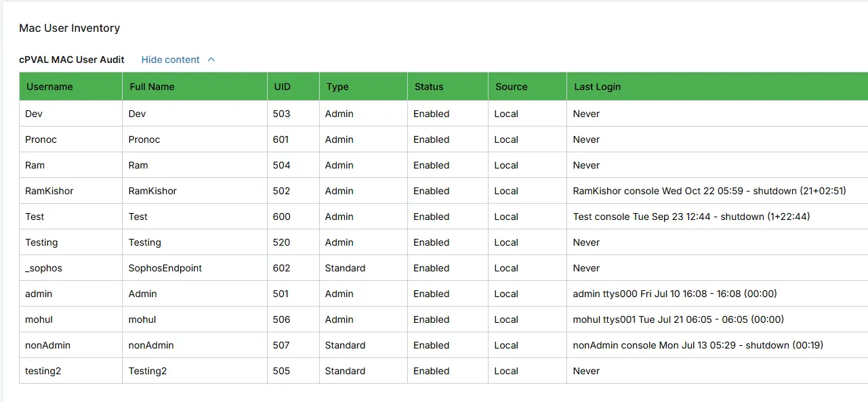Select the UID column header
The width and height of the screenshot is (868, 402).
tap(293, 87)
